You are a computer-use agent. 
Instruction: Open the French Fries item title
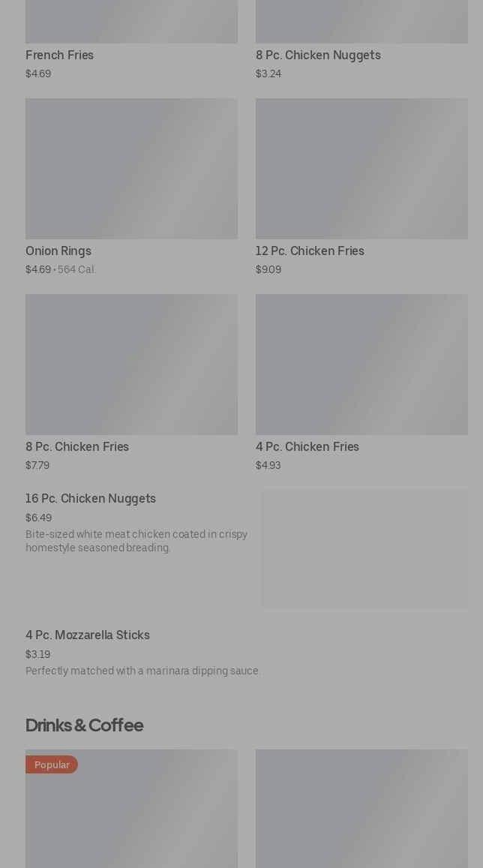coord(59,56)
